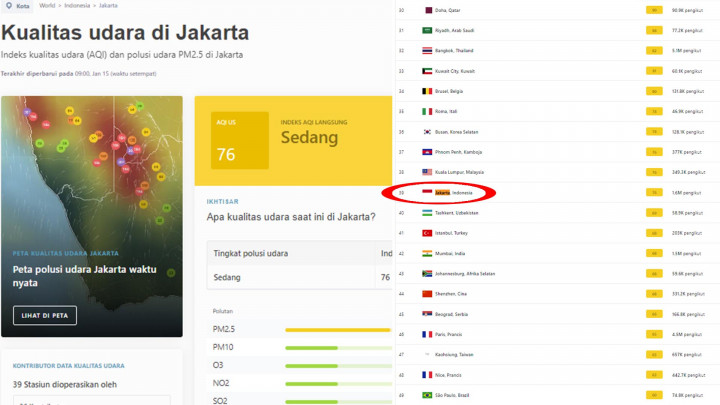
Task: Open the Indonesia breadcrumb link
Action: tap(77, 6)
